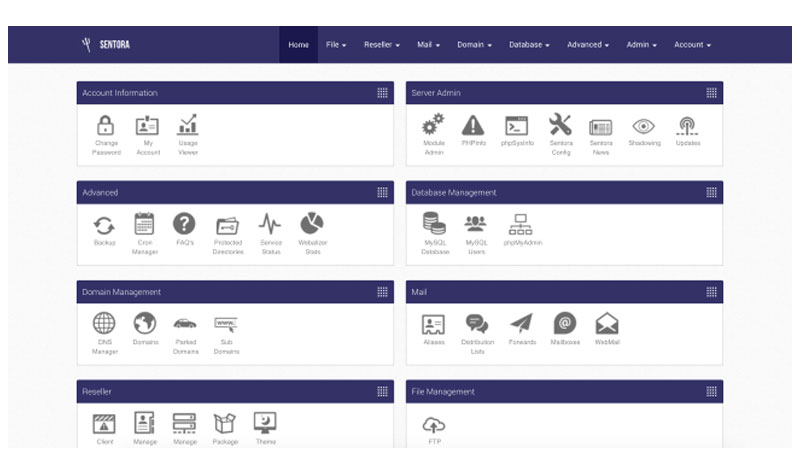Click the Sentora logo link
The image size is (800, 470).
106,45
